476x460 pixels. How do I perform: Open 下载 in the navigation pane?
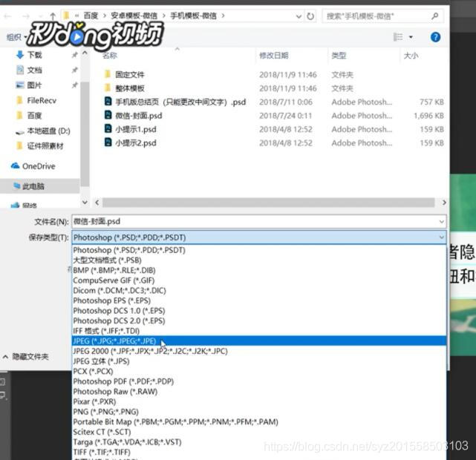click(35, 55)
